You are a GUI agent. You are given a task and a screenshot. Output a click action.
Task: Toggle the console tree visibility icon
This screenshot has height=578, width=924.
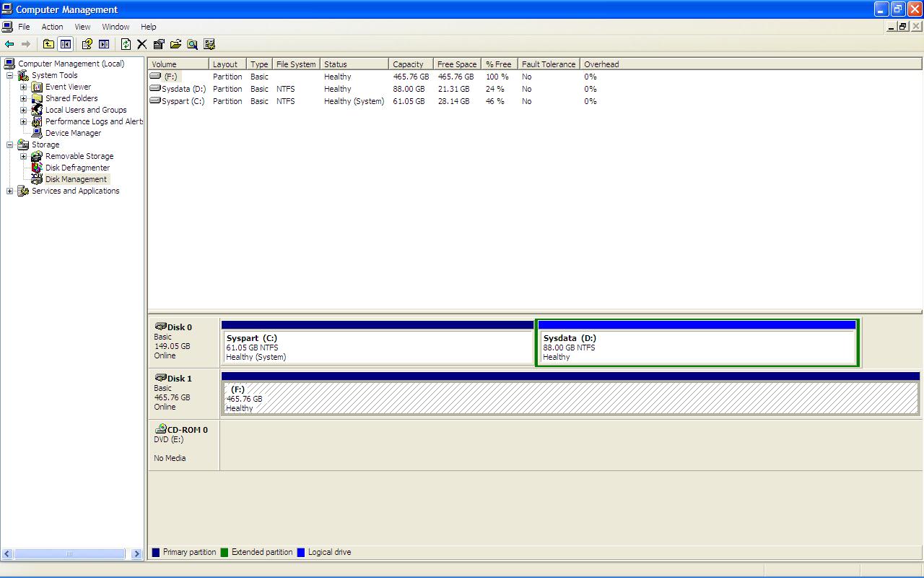pyautogui.click(x=65, y=44)
